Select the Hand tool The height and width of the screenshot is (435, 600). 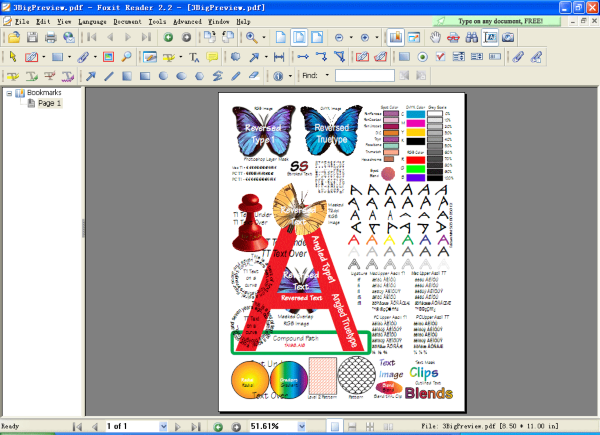point(435,37)
